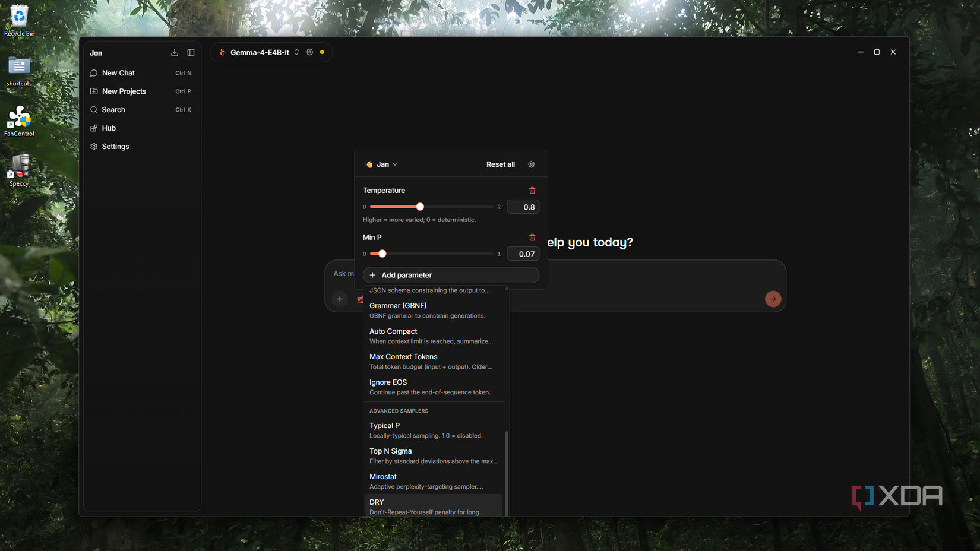
Task: Adjust the Temperature slider handle
Action: [420, 207]
